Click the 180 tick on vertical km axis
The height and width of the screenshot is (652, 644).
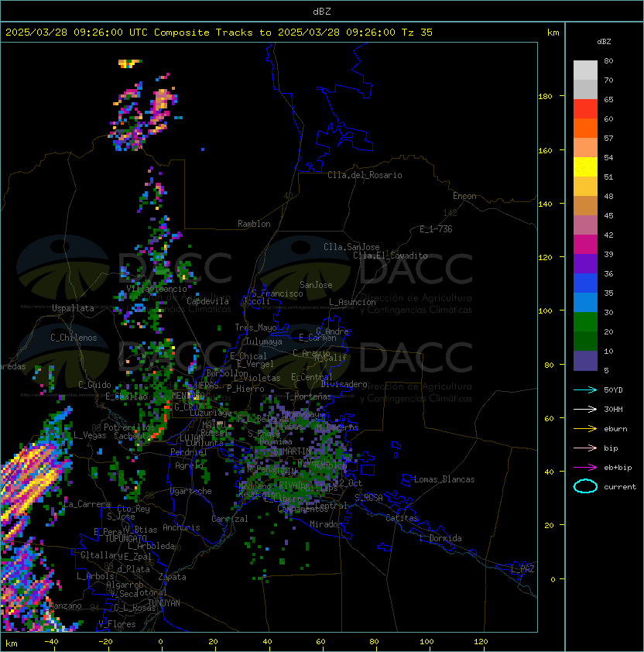point(545,97)
